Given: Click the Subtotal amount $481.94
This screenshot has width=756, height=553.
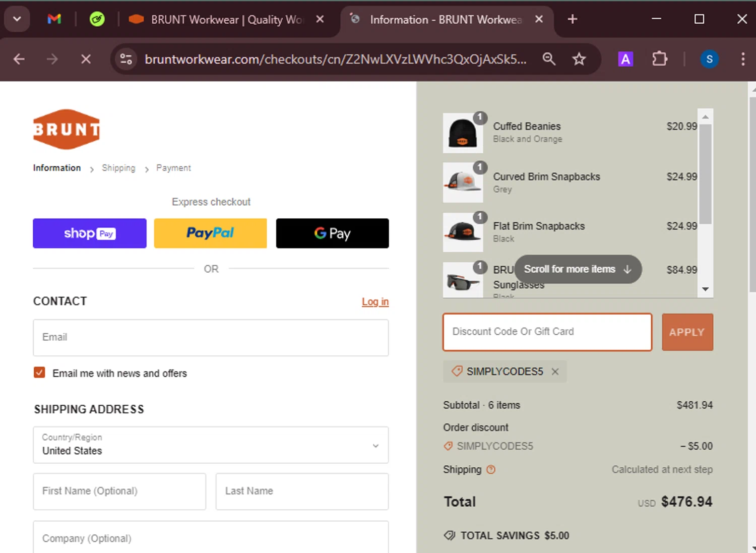Looking at the screenshot, I should tap(695, 405).
